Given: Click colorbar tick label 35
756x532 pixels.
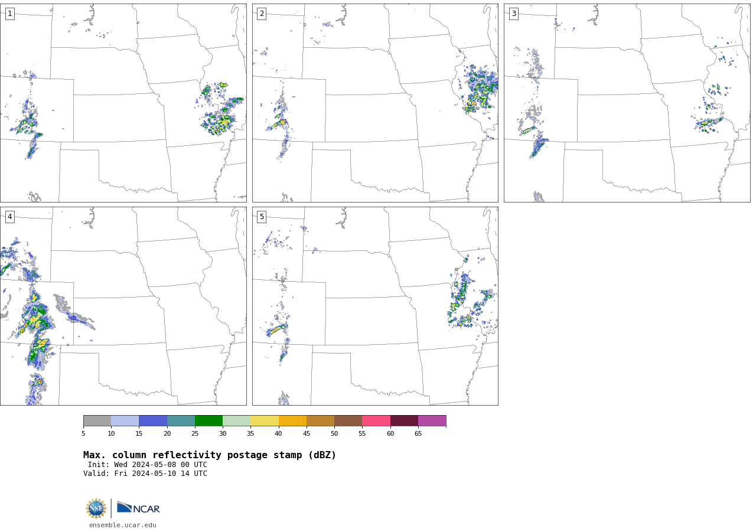Looking at the screenshot, I should [250, 434].
